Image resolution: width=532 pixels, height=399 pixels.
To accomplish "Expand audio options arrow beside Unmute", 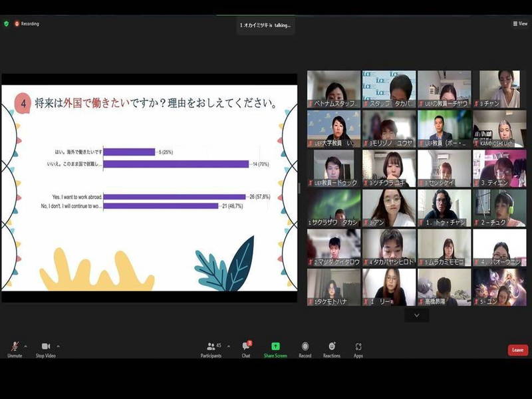I will pyautogui.click(x=25, y=346).
